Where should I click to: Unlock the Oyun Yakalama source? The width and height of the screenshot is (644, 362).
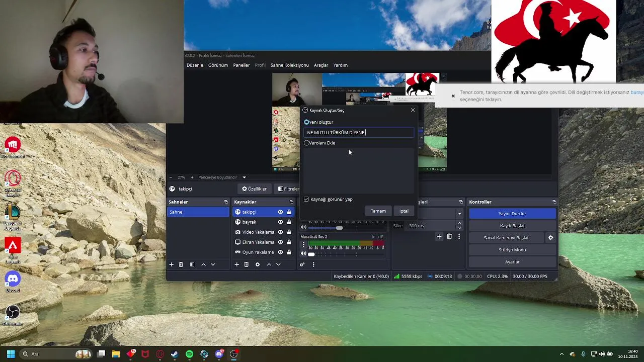click(x=289, y=252)
